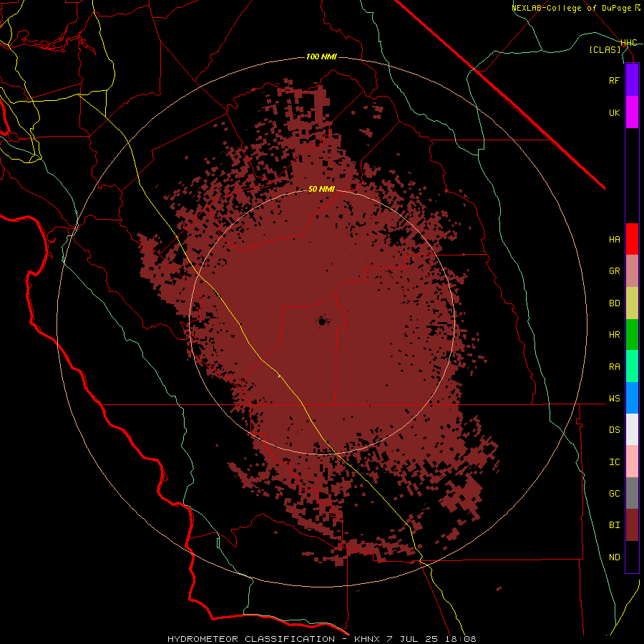This screenshot has height=644, width=644.
Task: Click the DS legend label
Action: point(614,429)
